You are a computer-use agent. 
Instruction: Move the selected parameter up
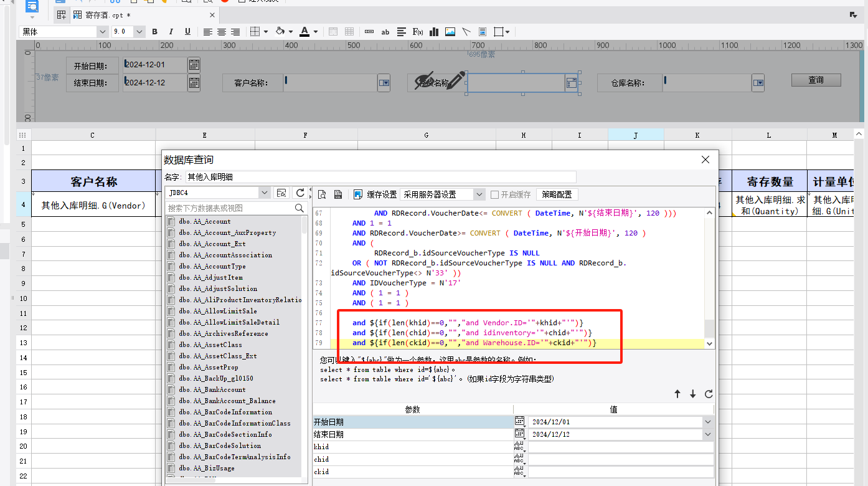677,394
